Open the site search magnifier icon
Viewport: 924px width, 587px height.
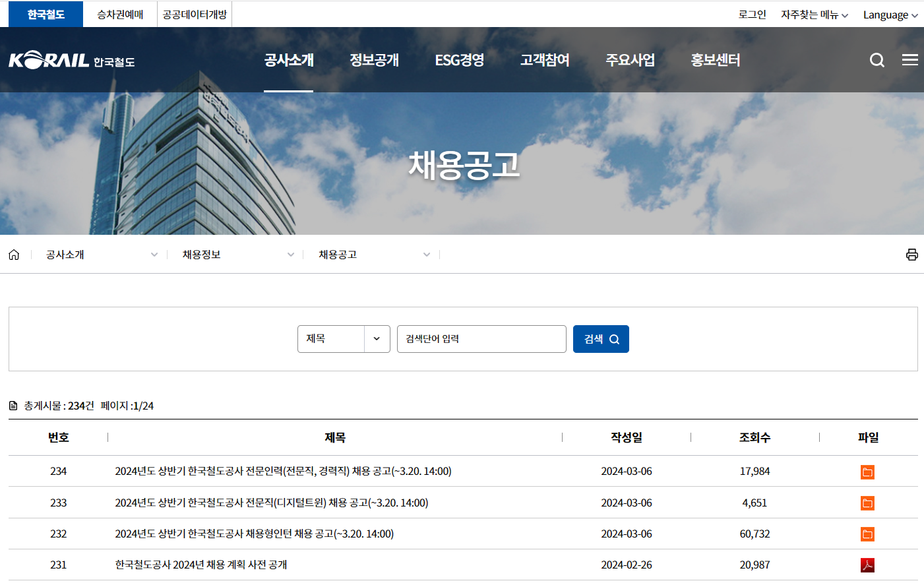click(x=877, y=59)
